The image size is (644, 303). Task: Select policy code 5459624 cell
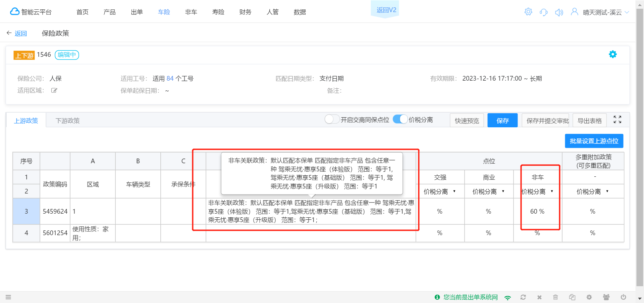point(55,211)
